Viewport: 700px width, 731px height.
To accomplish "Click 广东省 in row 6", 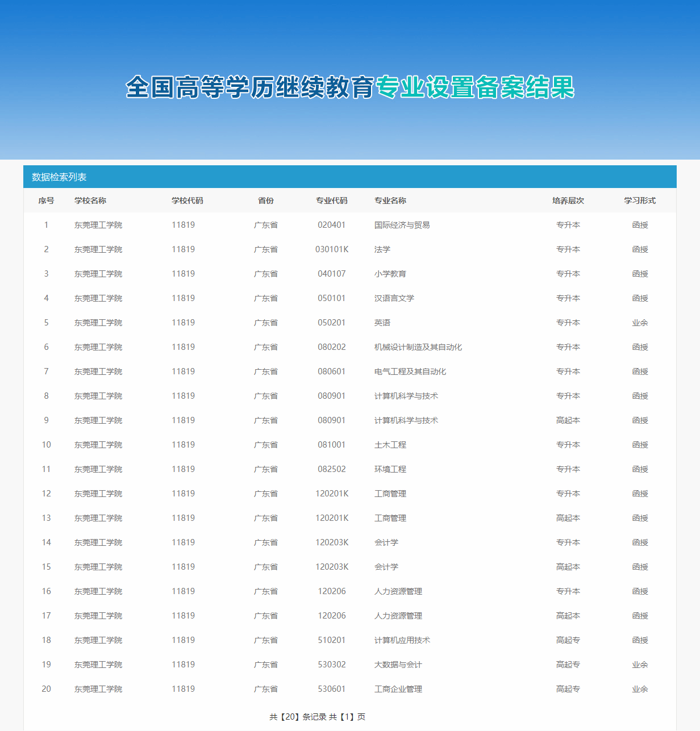I will point(266,347).
